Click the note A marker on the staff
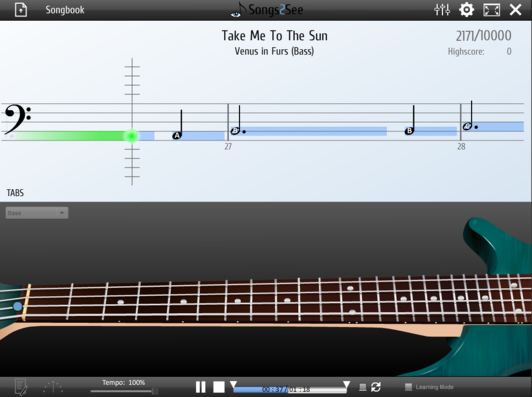Image resolution: width=532 pixels, height=397 pixels. [176, 135]
